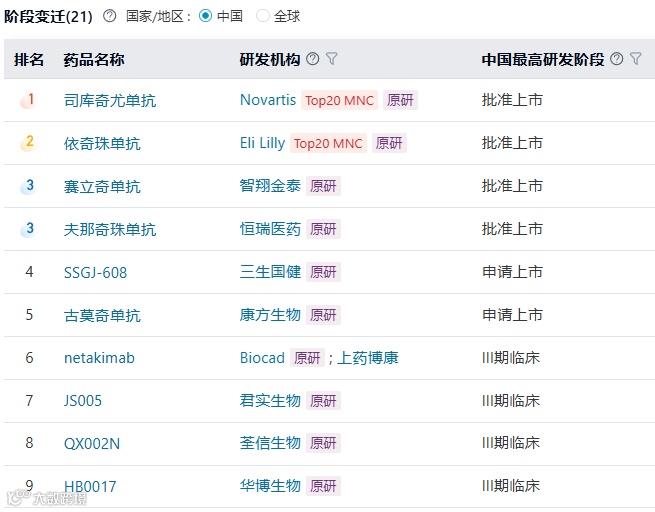This screenshot has height=512, width=655.
Task: Click 批准上市 stage in 司库奇尤单抗 row
Action: tap(512, 100)
